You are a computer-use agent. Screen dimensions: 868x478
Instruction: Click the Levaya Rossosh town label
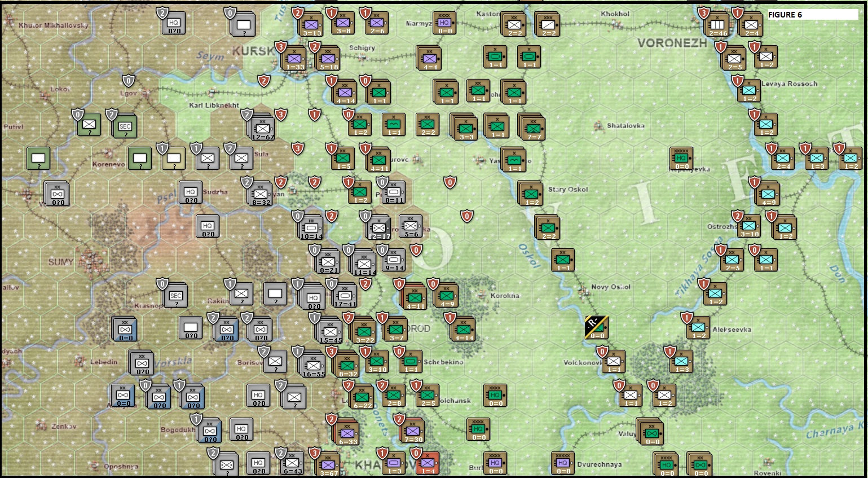[789, 84]
